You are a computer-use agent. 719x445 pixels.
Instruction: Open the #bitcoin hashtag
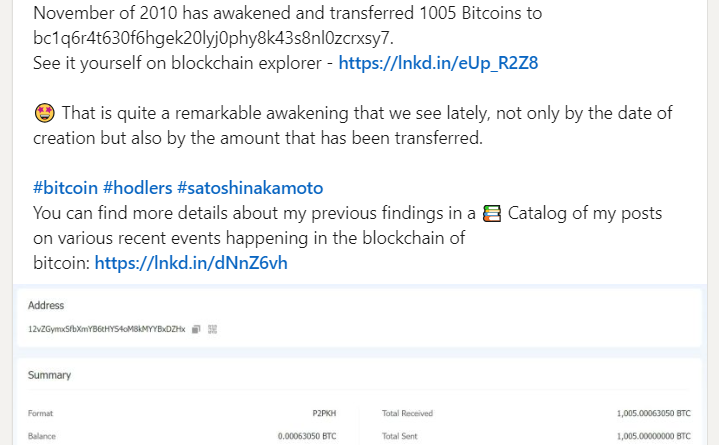click(x=66, y=188)
